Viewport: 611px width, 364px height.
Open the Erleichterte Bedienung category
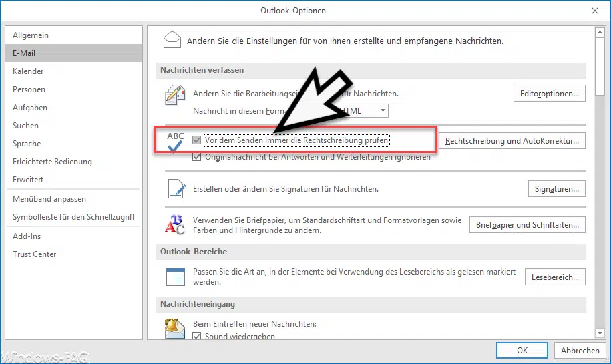74,162
